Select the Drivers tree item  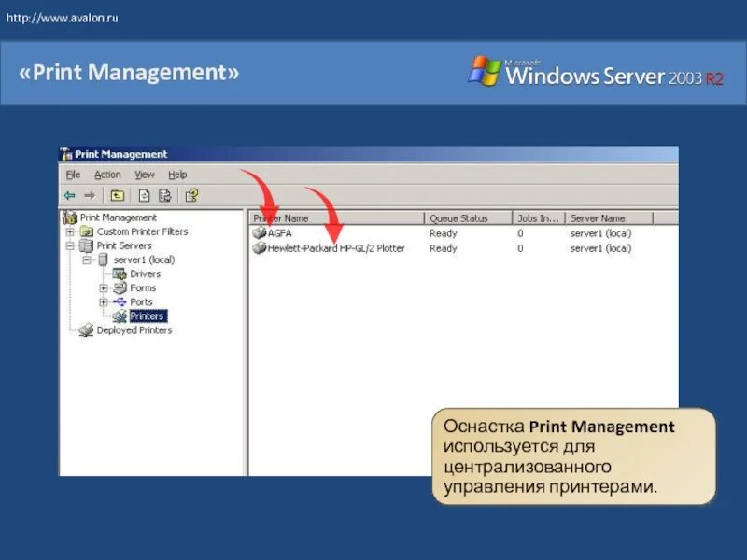[146, 273]
